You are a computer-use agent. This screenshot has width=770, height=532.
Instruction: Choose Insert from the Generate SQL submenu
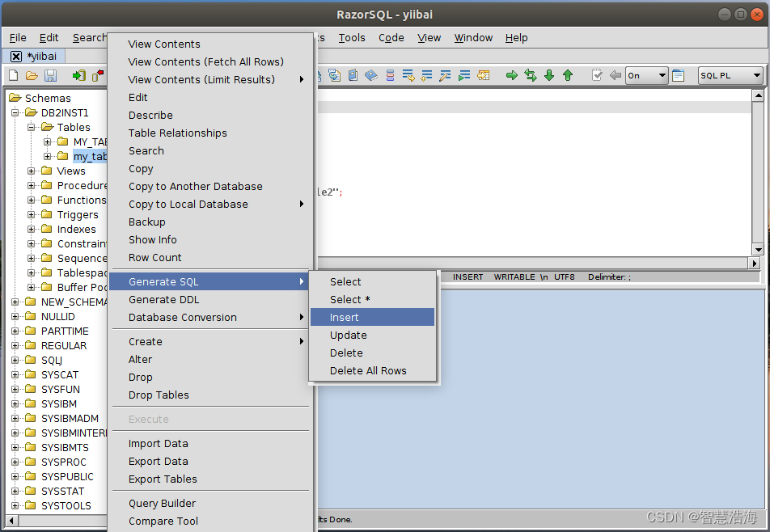tap(345, 317)
